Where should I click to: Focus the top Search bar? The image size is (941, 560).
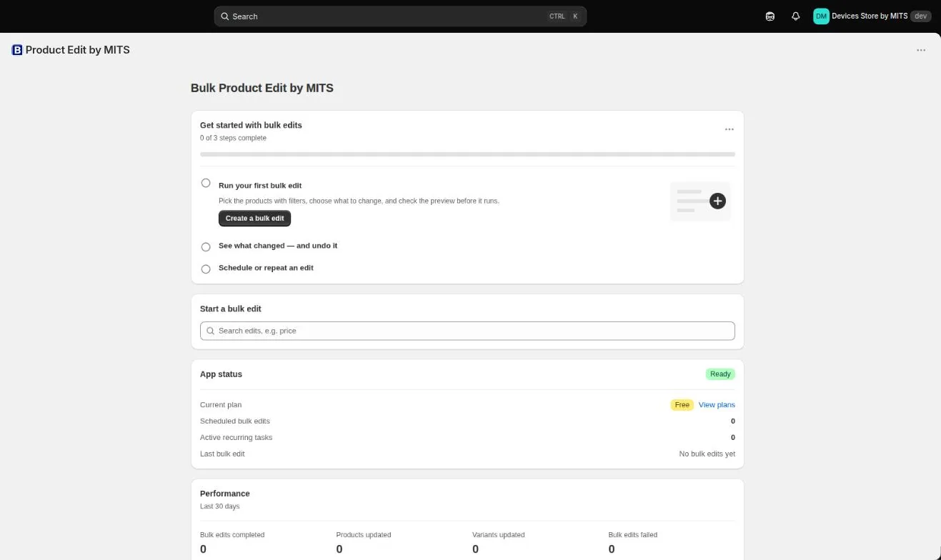[x=400, y=16]
